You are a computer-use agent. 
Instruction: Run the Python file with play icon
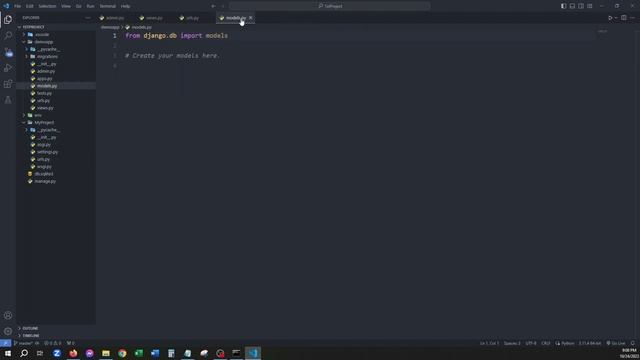point(610,18)
